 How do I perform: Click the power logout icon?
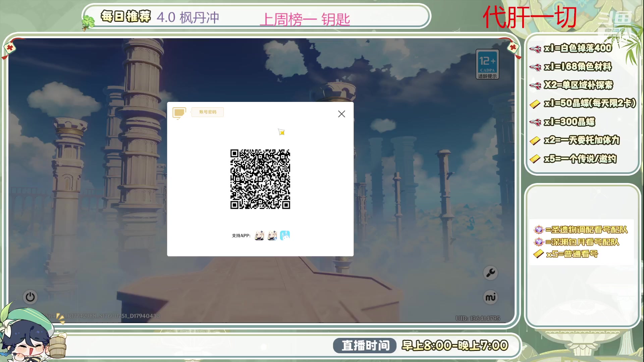[x=30, y=297]
